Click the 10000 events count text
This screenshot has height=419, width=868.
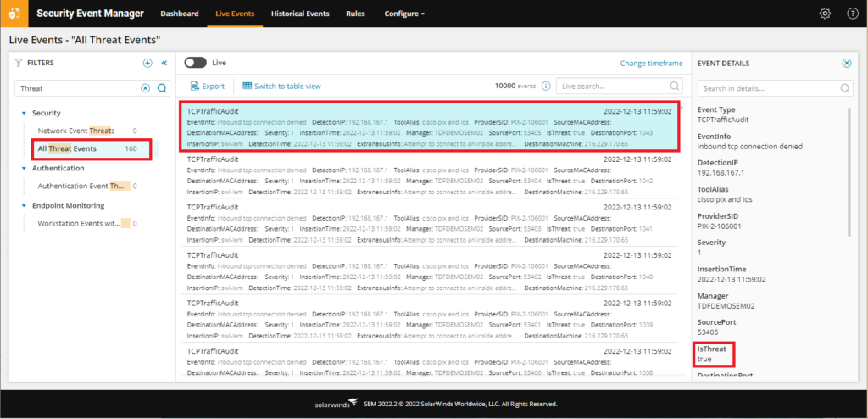[515, 86]
